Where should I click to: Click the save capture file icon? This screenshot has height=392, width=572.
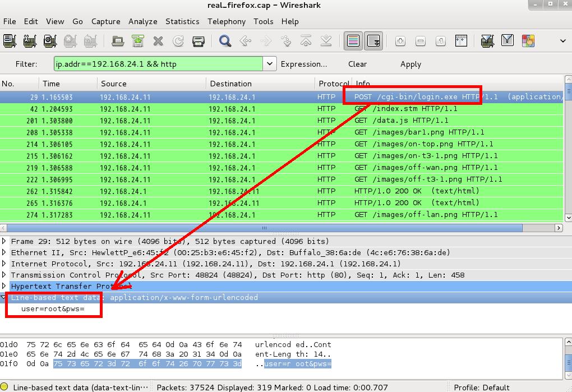[x=138, y=41]
